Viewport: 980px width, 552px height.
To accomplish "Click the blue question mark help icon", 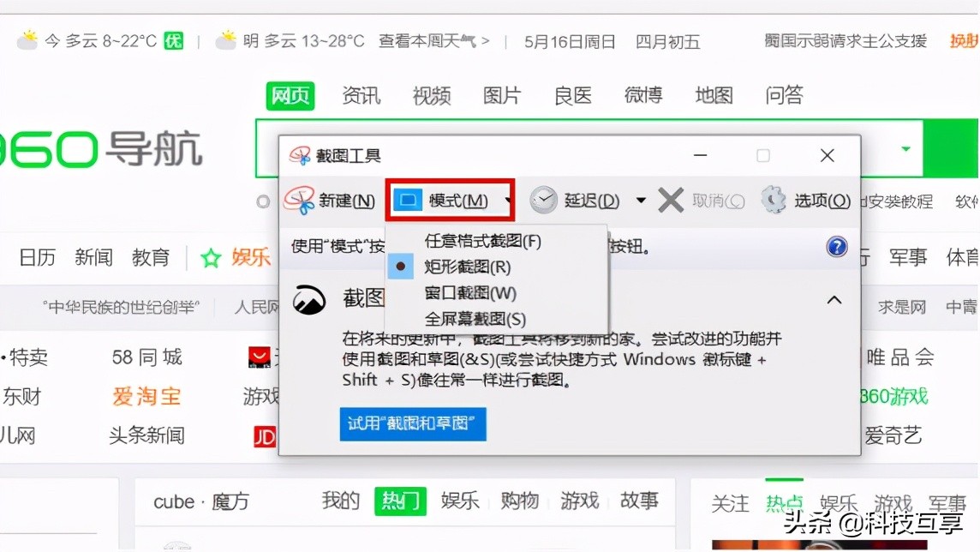I will pos(837,247).
